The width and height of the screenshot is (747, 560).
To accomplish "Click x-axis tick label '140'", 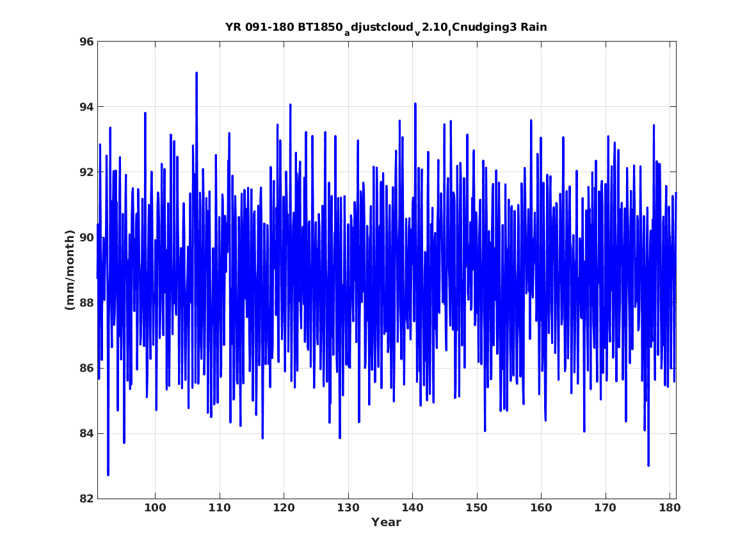I will pos(412,508).
